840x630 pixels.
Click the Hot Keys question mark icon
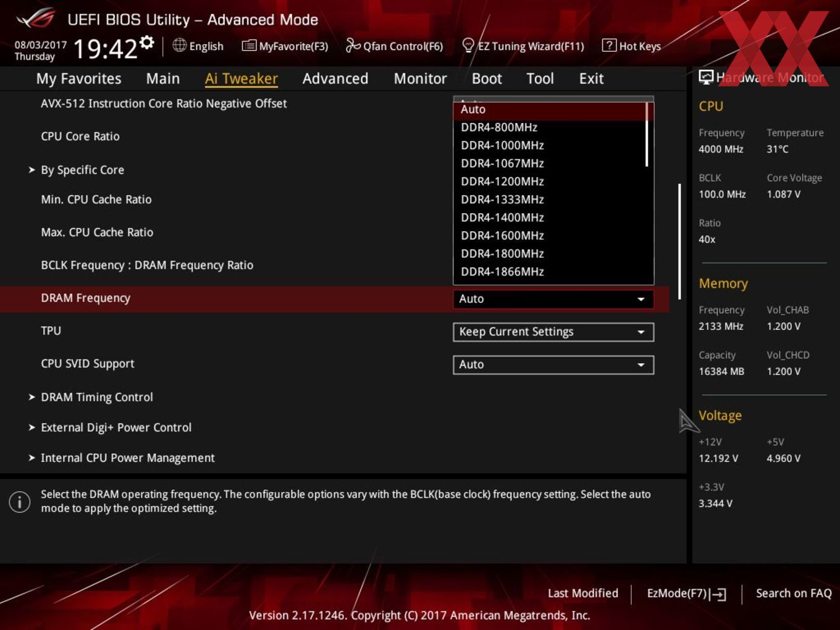(x=609, y=45)
